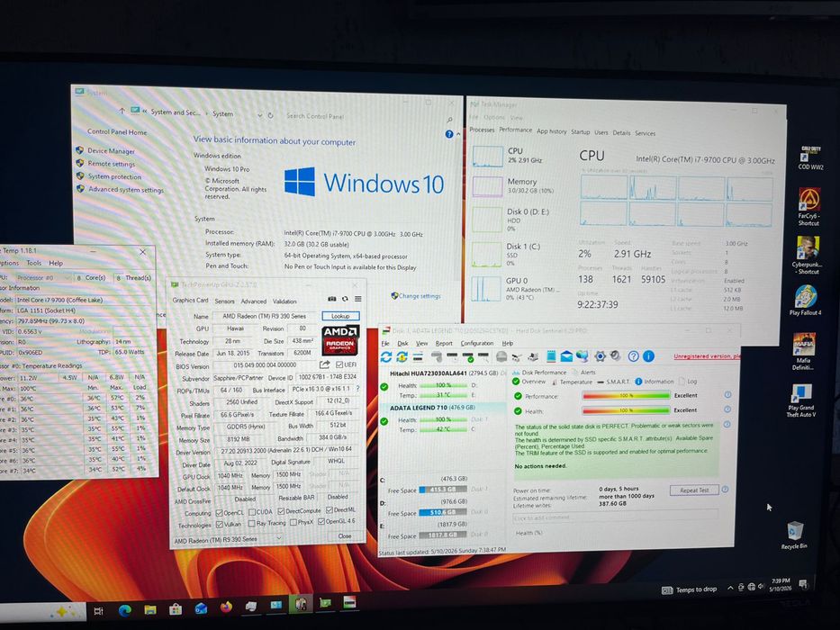The image size is (840, 630).
Task: Open the Tools menu in Core Temp
Action: point(33,263)
